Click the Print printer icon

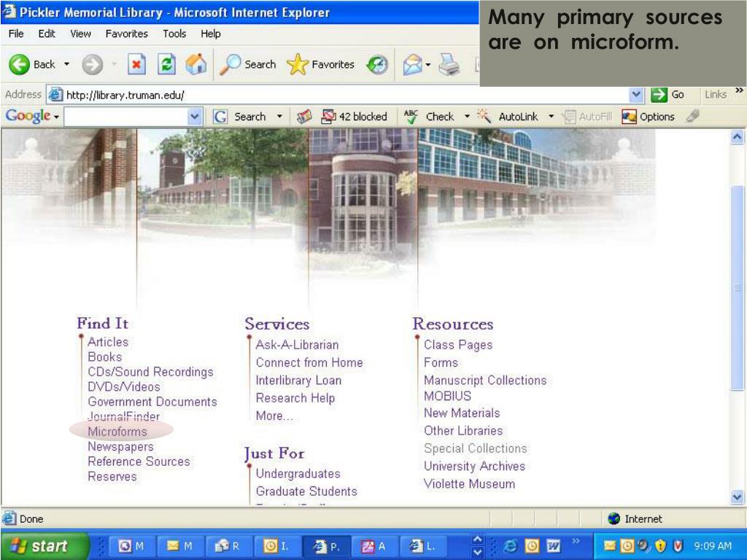coord(449,64)
